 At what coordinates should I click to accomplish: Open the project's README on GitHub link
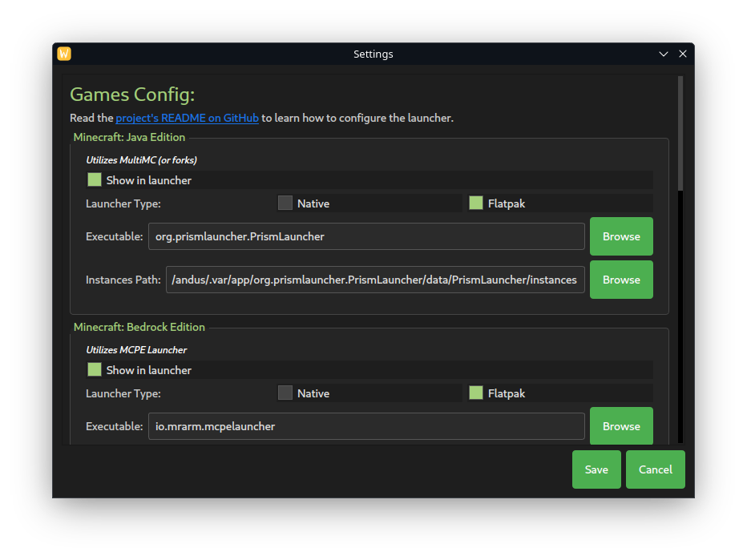point(187,118)
